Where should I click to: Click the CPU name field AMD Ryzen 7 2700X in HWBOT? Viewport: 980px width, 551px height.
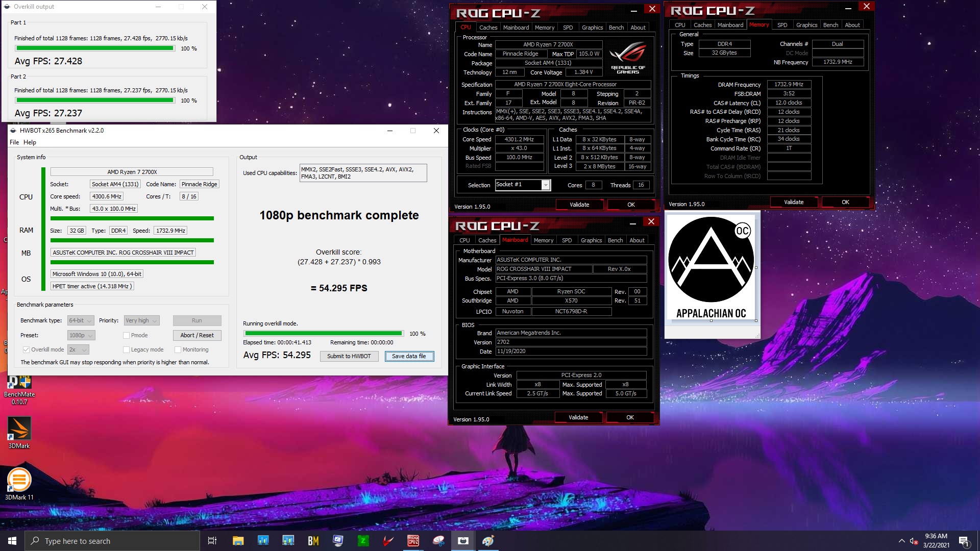pos(132,172)
